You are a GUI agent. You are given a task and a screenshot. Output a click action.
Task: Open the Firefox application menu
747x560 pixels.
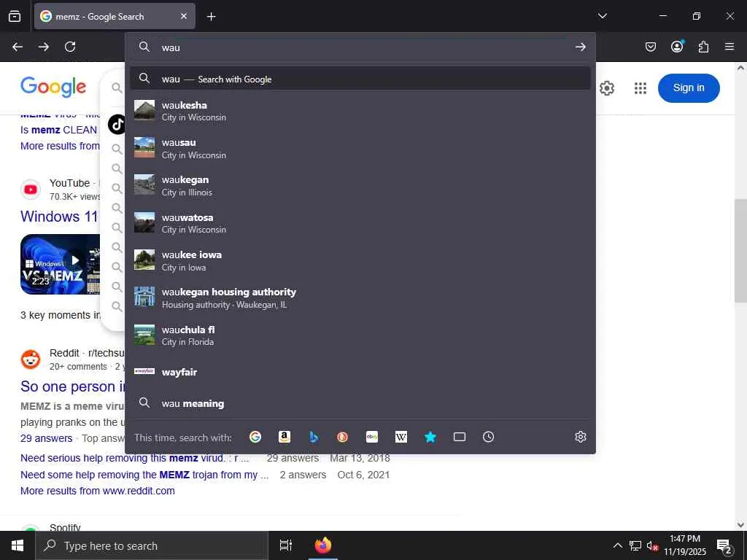pyautogui.click(x=729, y=47)
